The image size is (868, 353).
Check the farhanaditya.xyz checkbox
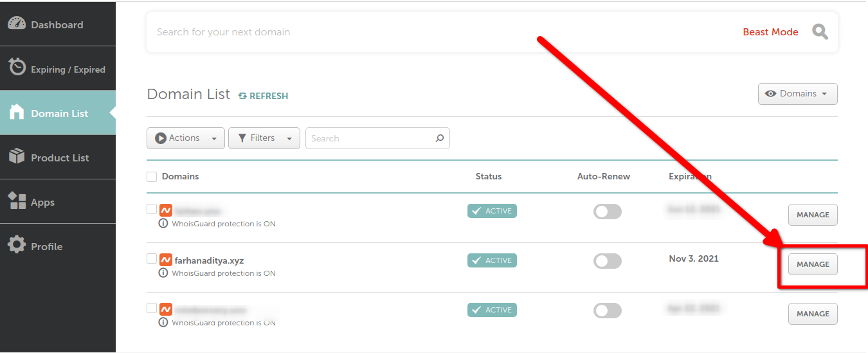[x=152, y=258]
